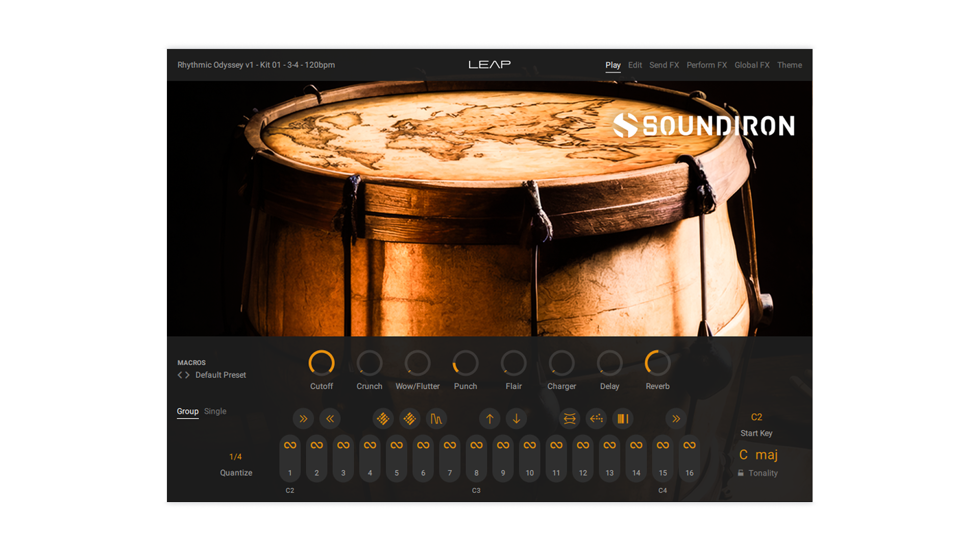Click the squeeze arrows icon above pad 11
Screen dimensions: 980x551
click(570, 419)
